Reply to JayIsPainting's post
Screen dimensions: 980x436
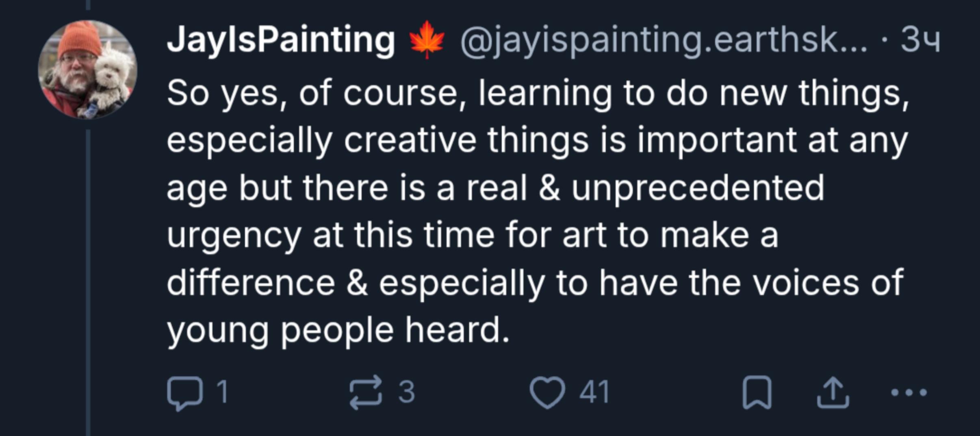pyautogui.click(x=185, y=393)
